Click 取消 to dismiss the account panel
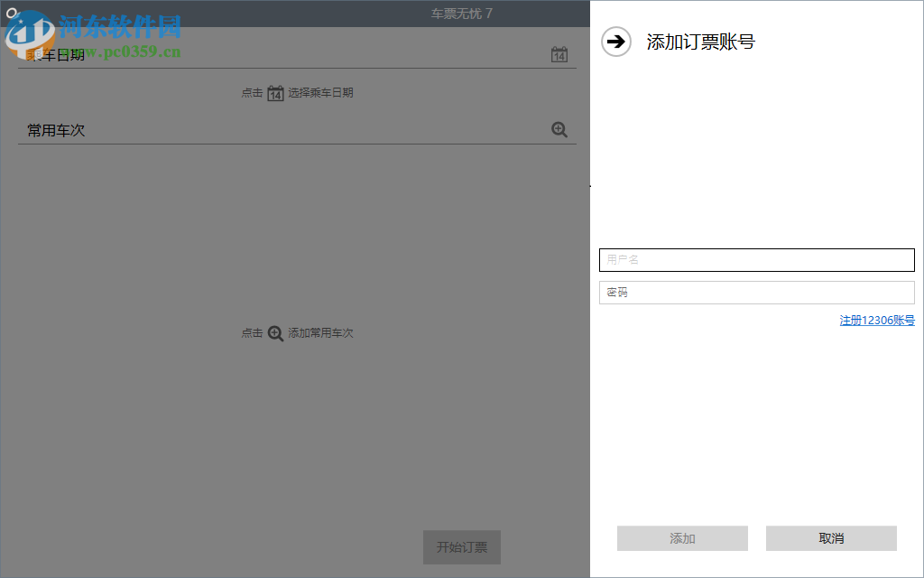This screenshot has height=578, width=924. point(831,537)
